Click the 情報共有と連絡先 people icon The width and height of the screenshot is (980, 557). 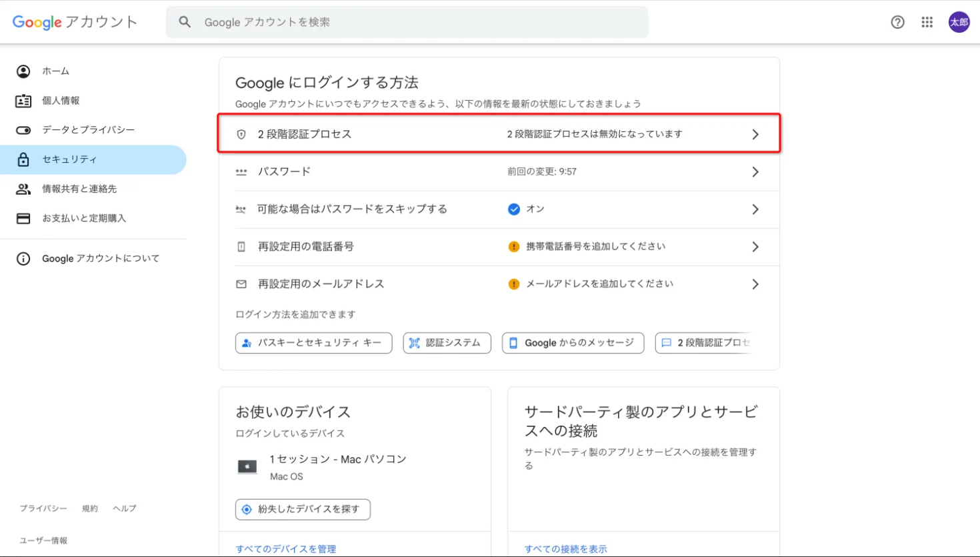(23, 189)
